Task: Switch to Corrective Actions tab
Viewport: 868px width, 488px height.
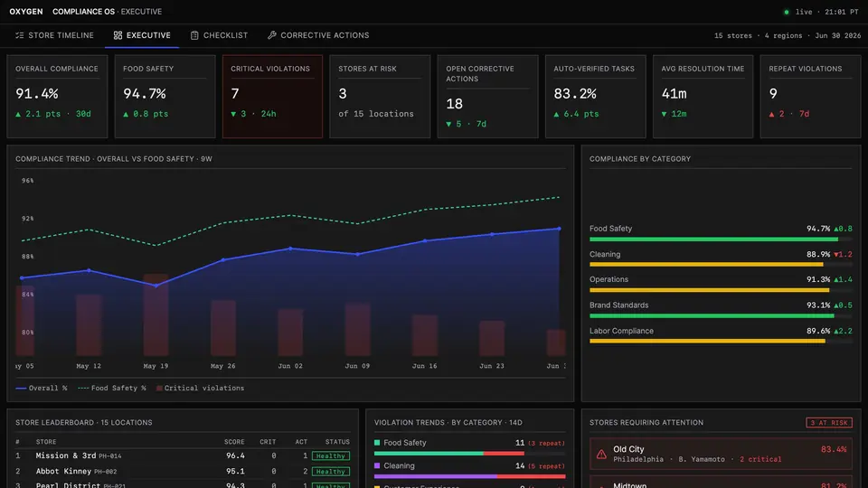Action: coord(318,35)
